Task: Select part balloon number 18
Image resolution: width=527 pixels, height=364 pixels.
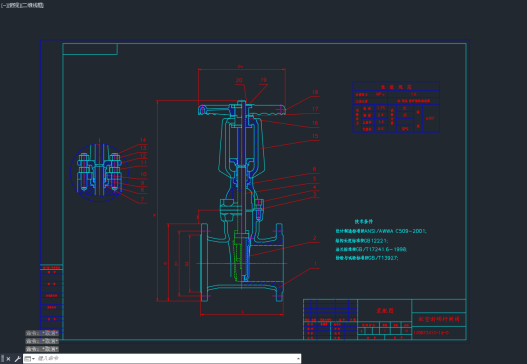Action: point(315,92)
